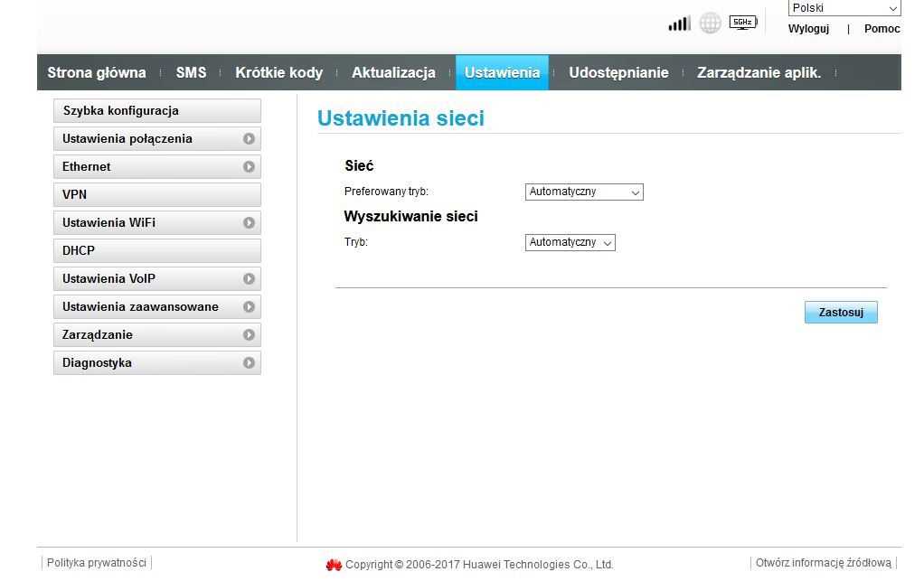This screenshot has height=581, width=924.
Task: Click Otwórz informację źródłową link
Action: 824,563
